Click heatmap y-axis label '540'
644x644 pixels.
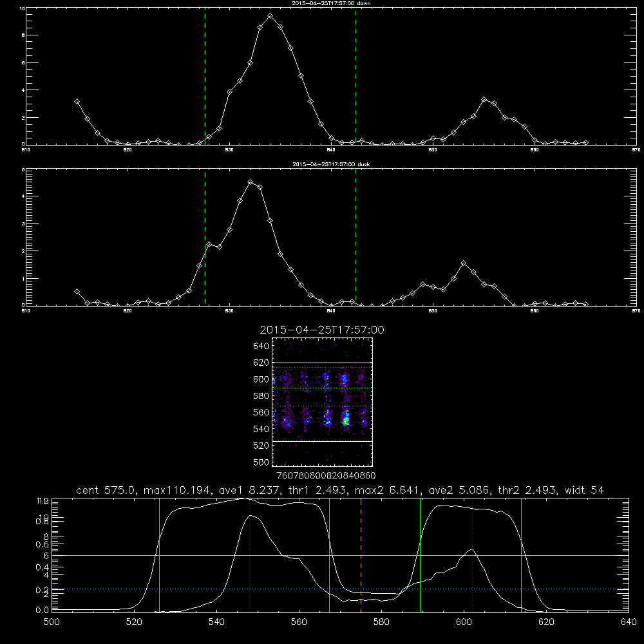click(261, 429)
